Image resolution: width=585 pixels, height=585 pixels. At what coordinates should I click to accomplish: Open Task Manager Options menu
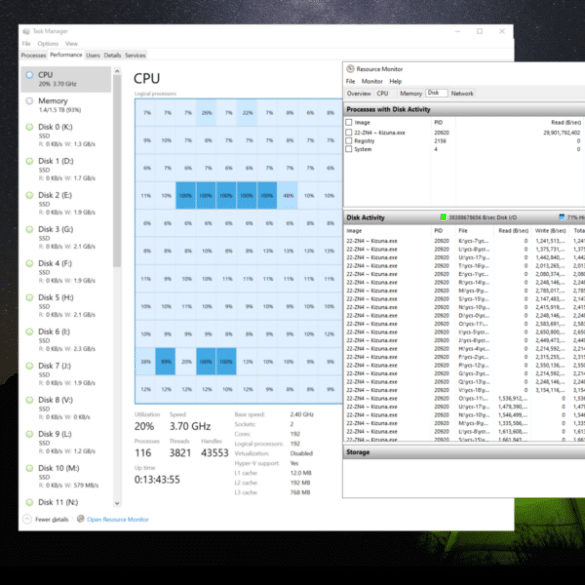tap(48, 44)
